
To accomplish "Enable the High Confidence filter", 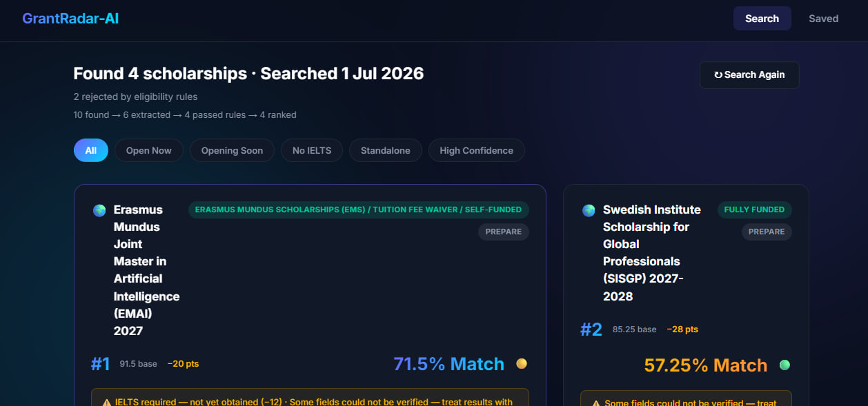I will 477,150.
